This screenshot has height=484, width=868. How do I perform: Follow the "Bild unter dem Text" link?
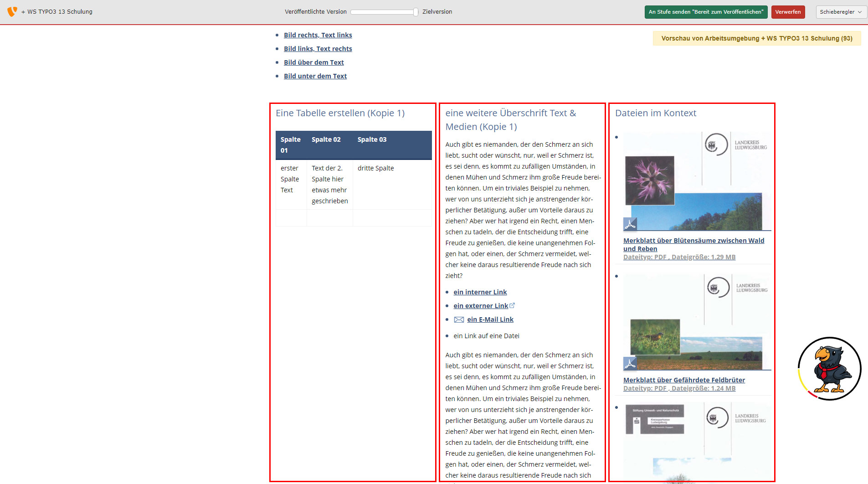coord(315,76)
